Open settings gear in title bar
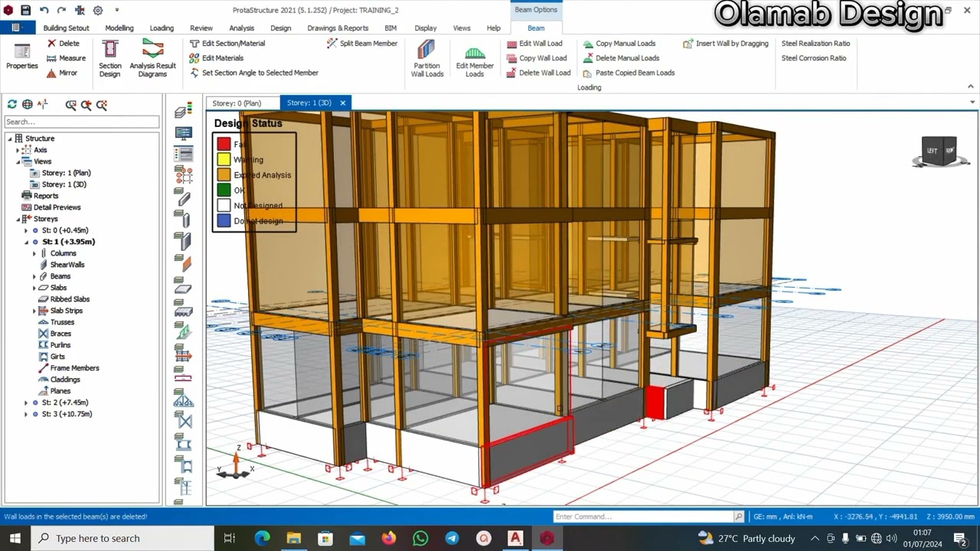The width and height of the screenshot is (980, 551). point(98,10)
